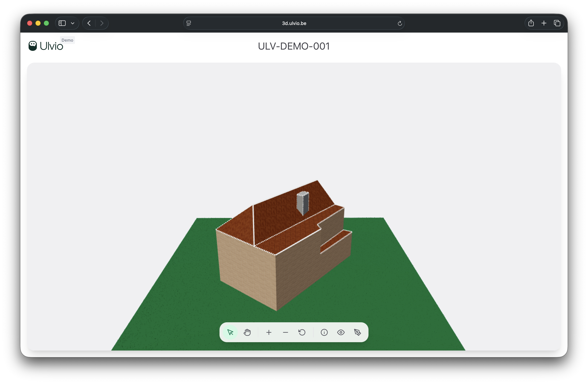Open the page settings reader icon
Image resolution: width=588 pixels, height=384 pixels.
(189, 23)
